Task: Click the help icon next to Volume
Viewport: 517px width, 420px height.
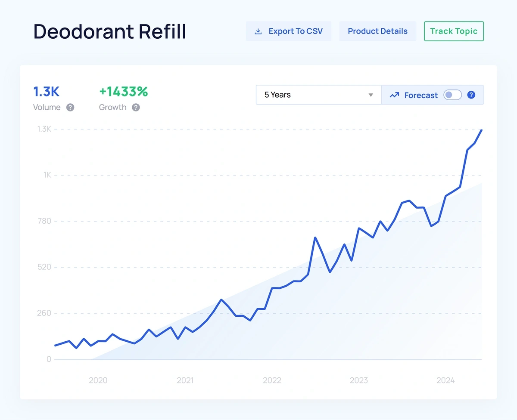Action: (70, 108)
